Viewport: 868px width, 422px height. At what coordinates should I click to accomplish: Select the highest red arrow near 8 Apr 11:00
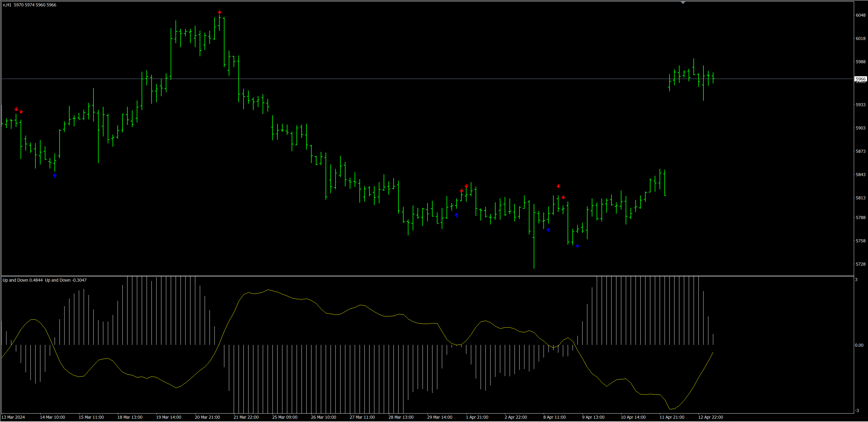[558, 186]
